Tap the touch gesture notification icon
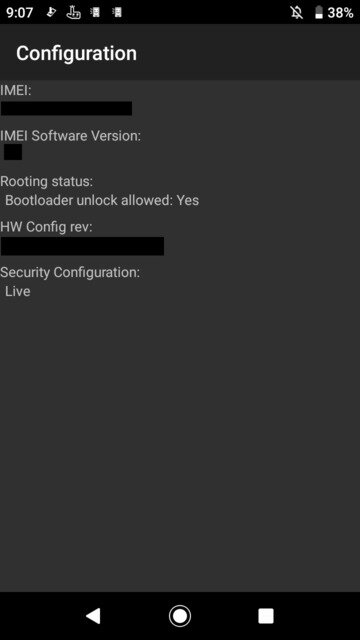This screenshot has height=640, width=360. pyautogui.click(x=73, y=13)
